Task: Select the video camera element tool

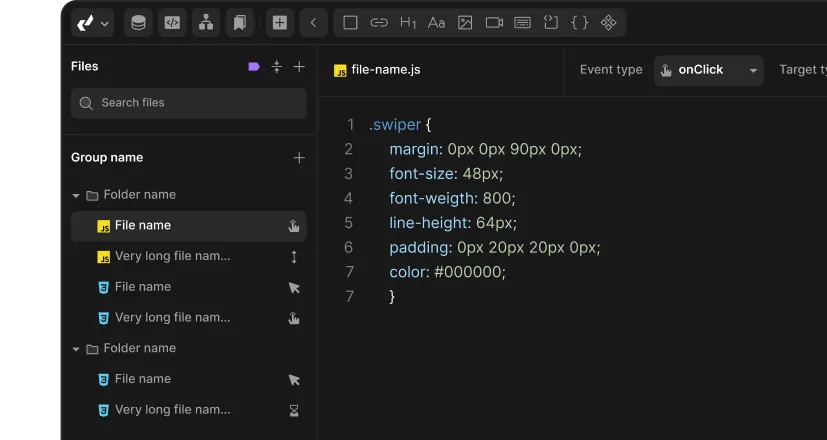Action: 494,23
